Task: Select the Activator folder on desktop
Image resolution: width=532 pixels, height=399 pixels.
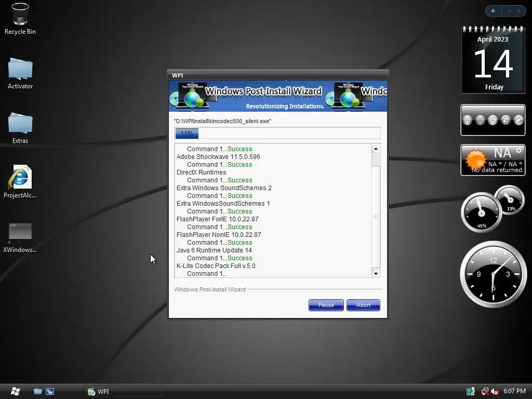Action: [x=20, y=73]
